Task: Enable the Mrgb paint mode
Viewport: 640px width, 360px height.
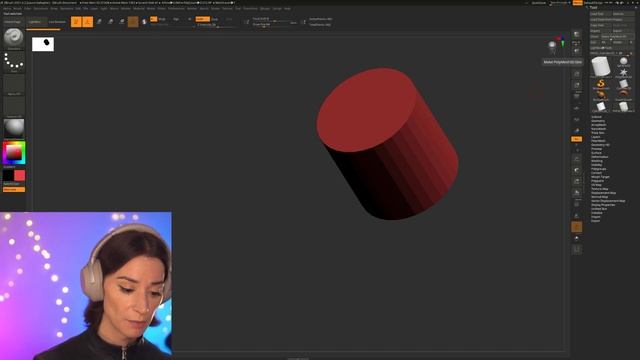Action: [161, 19]
